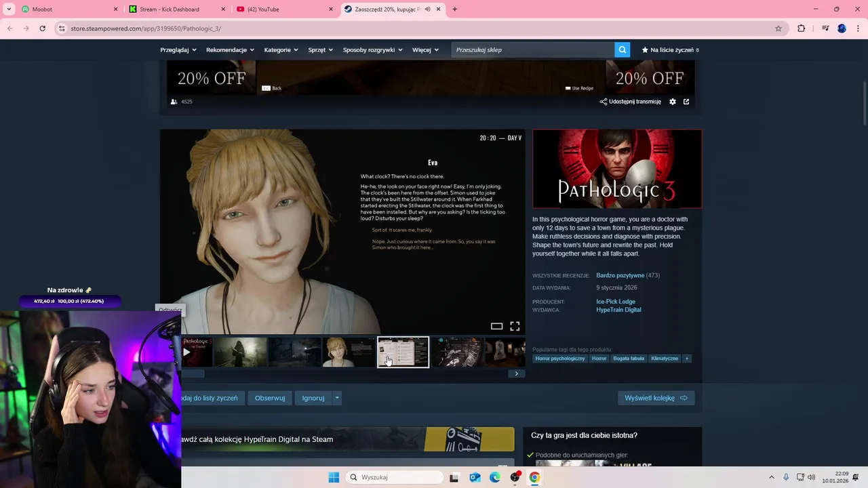The height and width of the screenshot is (488, 868).
Task: Select the Eva dialogue screenshot thumbnail
Action: (349, 352)
